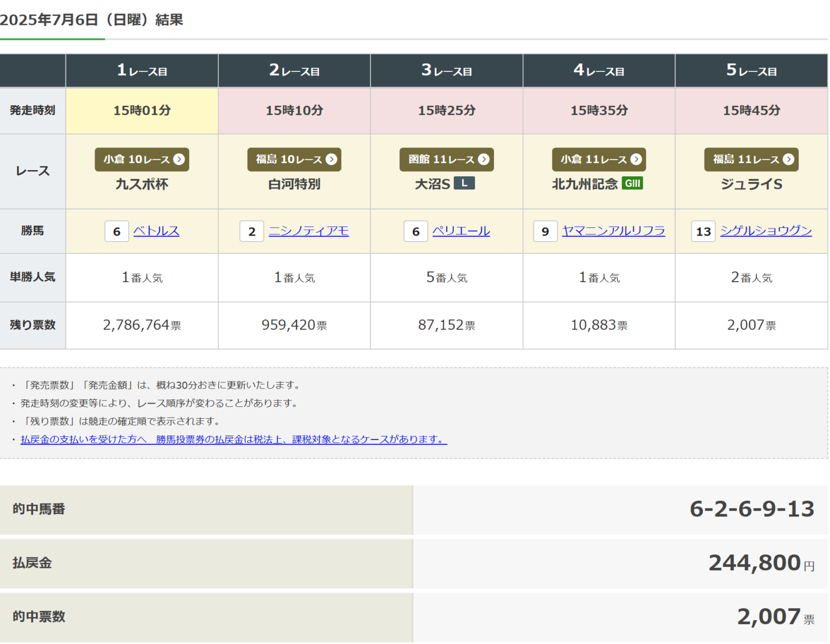Viewport: 830px width, 644px height.
Task: Select the 1レース目 column header
Action: click(141, 70)
